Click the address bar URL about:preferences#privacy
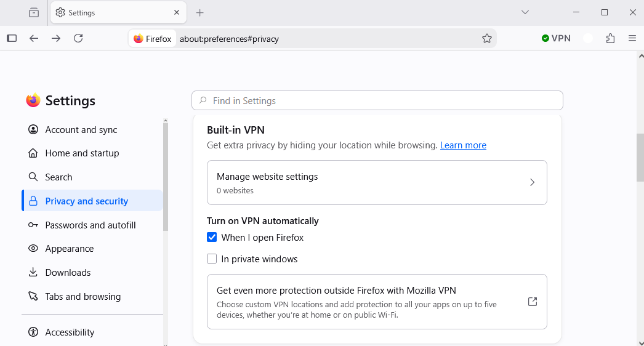Image resolution: width=644 pixels, height=346 pixels. tap(229, 39)
